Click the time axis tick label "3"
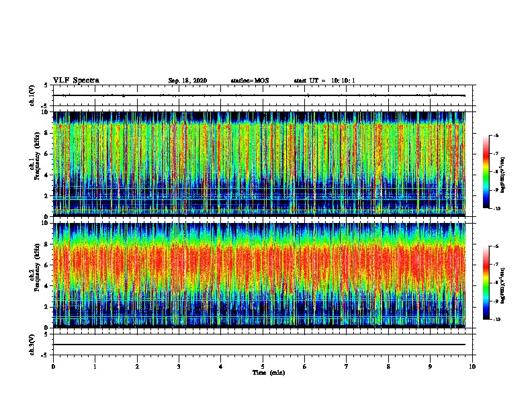Viewport: 532px width, 411px height. click(x=179, y=367)
